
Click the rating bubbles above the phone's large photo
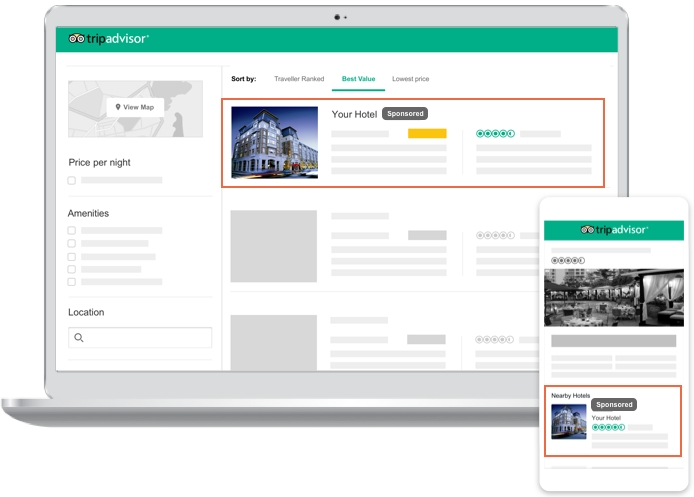(567, 260)
